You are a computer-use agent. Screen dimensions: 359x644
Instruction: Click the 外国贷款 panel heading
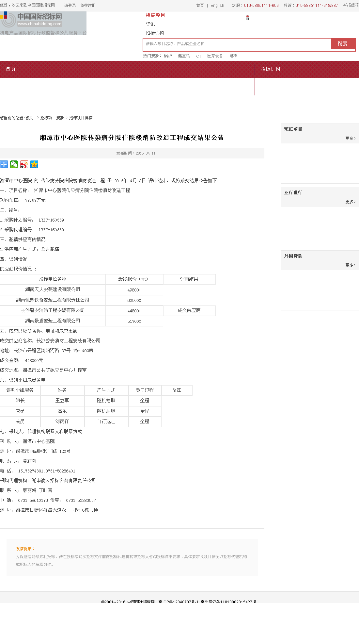pyautogui.click(x=293, y=256)
